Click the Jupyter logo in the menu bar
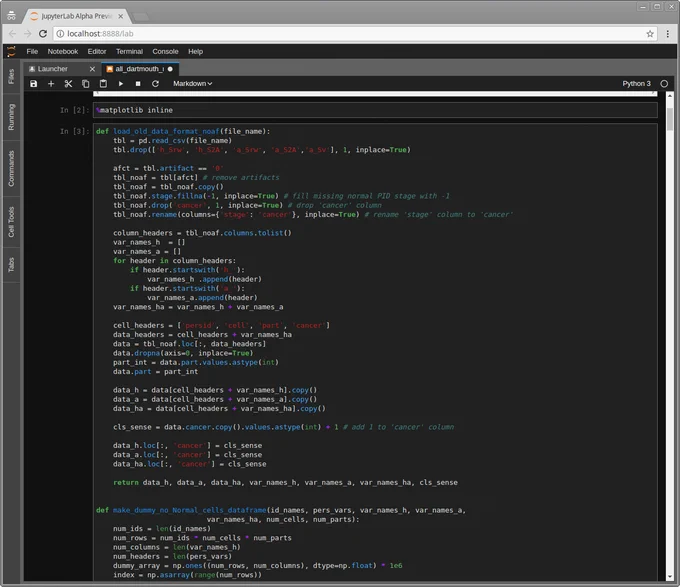The height and width of the screenshot is (587, 680). pyautogui.click(x=11, y=51)
